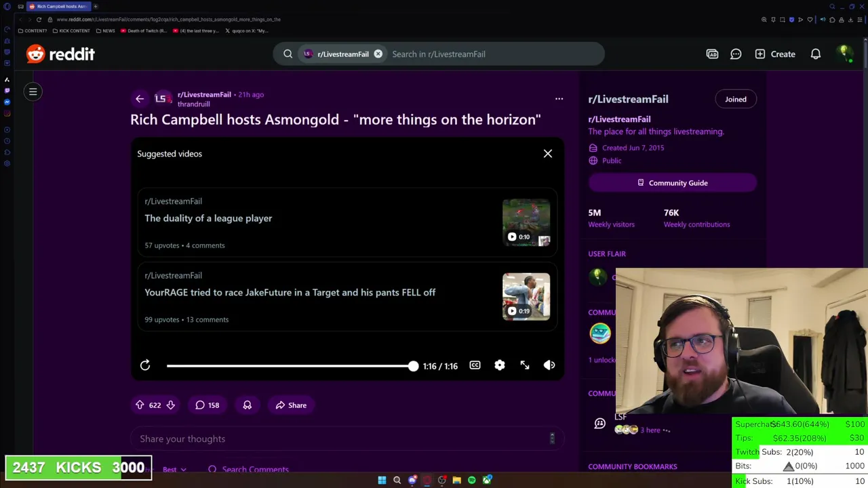Create a new post
Screen dimensions: 868x488
[x=775, y=54]
